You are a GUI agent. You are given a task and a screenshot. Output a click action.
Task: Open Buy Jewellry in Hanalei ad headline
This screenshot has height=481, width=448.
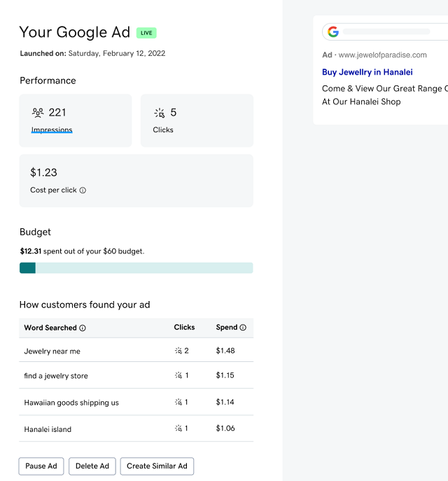click(367, 72)
